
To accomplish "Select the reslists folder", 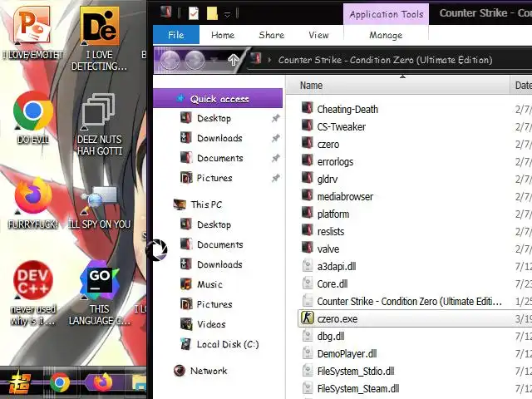I will (331, 232).
